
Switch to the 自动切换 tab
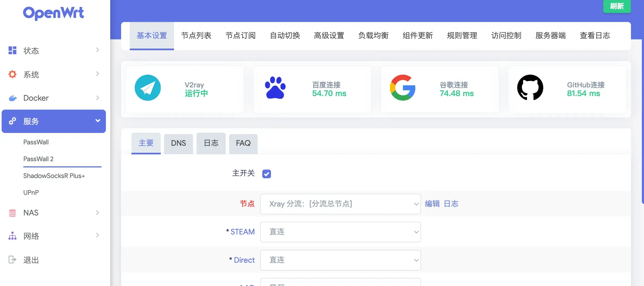(x=285, y=36)
